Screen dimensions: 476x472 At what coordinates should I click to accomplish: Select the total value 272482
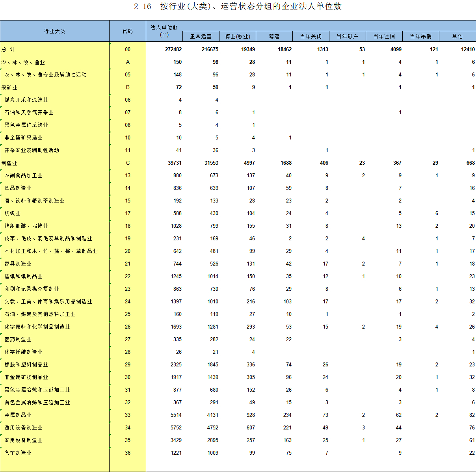coord(173,49)
